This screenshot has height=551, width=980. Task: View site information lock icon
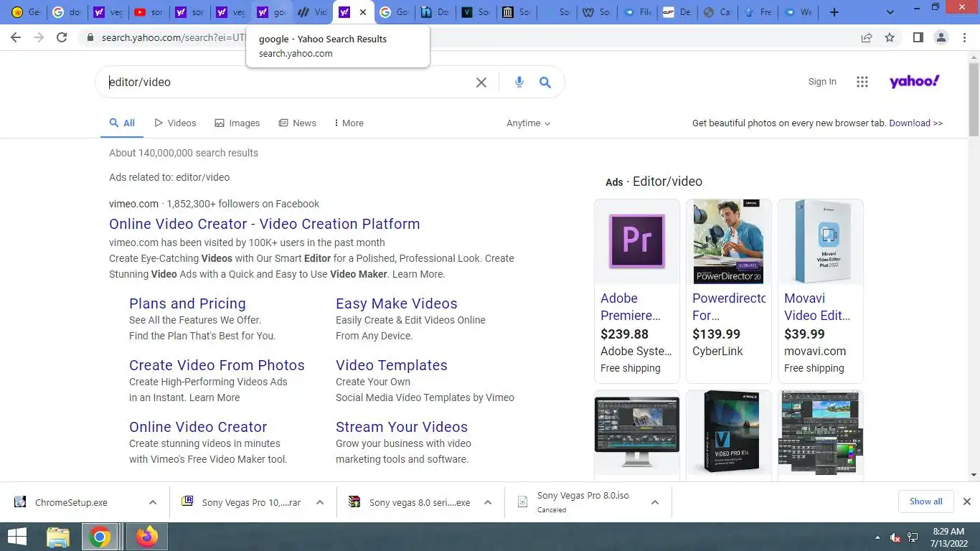pyautogui.click(x=90, y=37)
